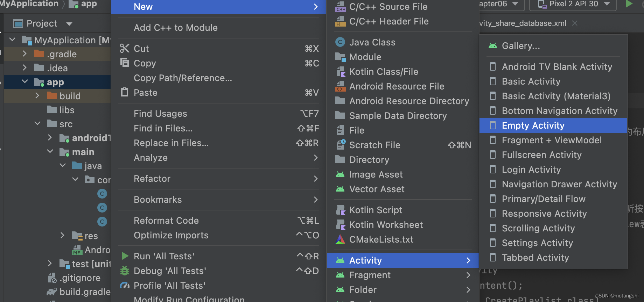The height and width of the screenshot is (302, 644).
Task: Click the Debug 'All Tests' bug icon
Action: coord(125,271)
